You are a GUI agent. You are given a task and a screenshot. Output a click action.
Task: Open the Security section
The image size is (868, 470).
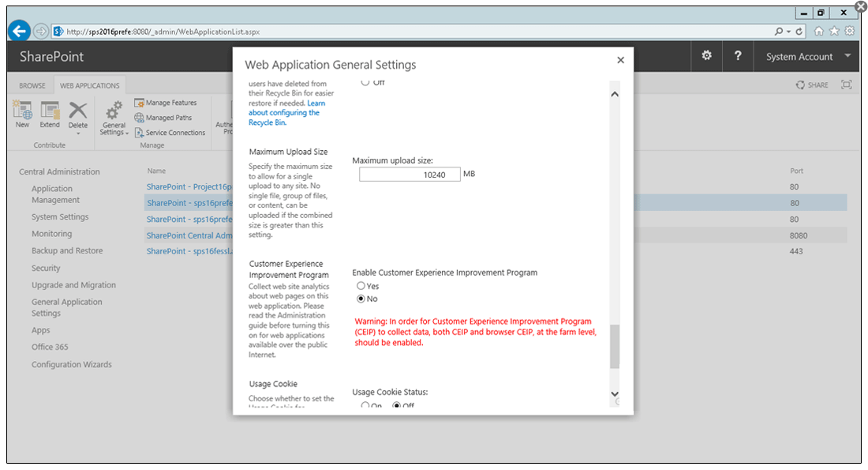click(x=46, y=269)
